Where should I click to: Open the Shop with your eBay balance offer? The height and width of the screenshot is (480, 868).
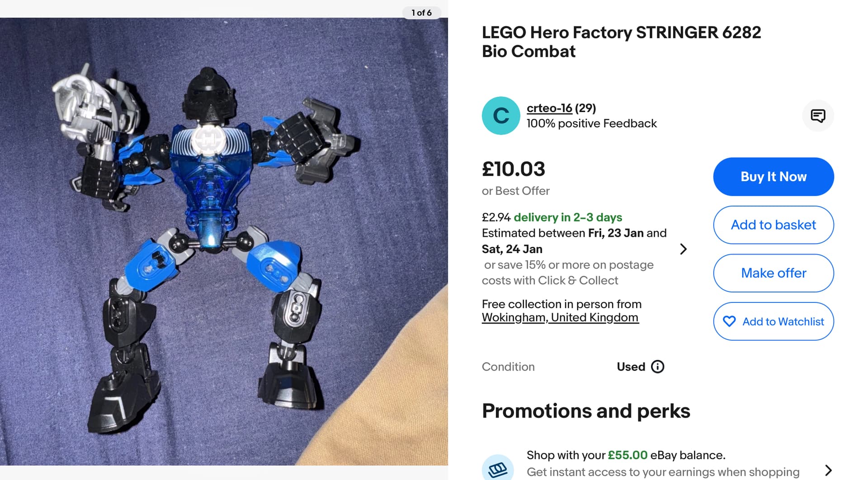(626, 455)
